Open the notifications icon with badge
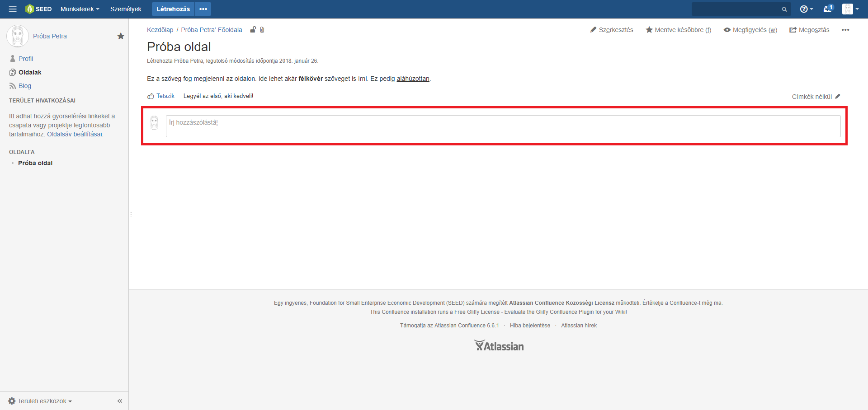868x410 pixels. point(828,9)
